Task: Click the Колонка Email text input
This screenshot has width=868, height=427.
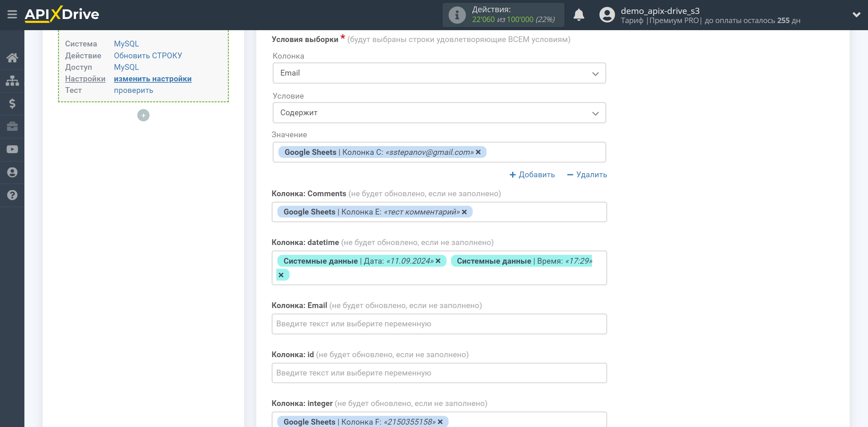Action: [439, 324]
